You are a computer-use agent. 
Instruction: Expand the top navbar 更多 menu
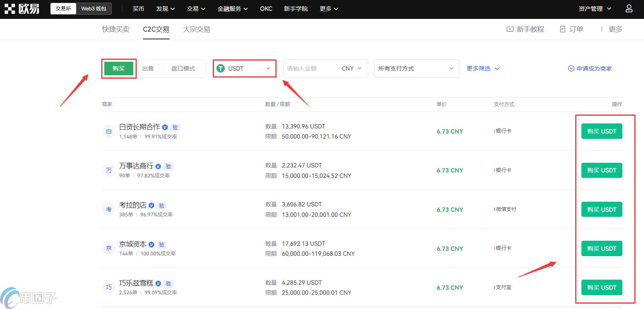[329, 8]
